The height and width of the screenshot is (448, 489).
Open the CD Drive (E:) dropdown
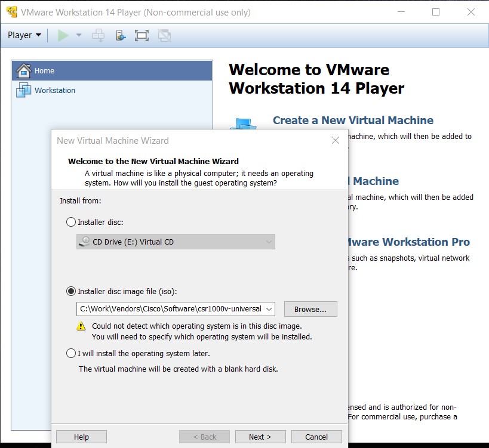click(176, 242)
